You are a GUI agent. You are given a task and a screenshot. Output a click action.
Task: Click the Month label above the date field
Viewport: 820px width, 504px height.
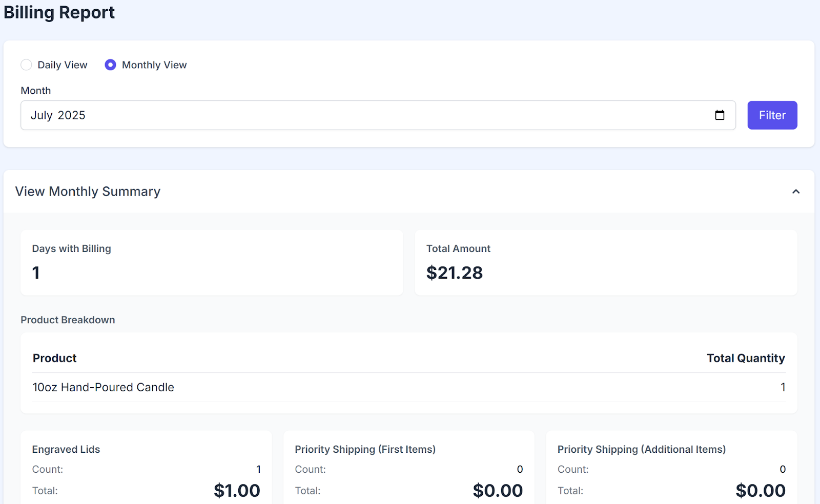(x=36, y=91)
